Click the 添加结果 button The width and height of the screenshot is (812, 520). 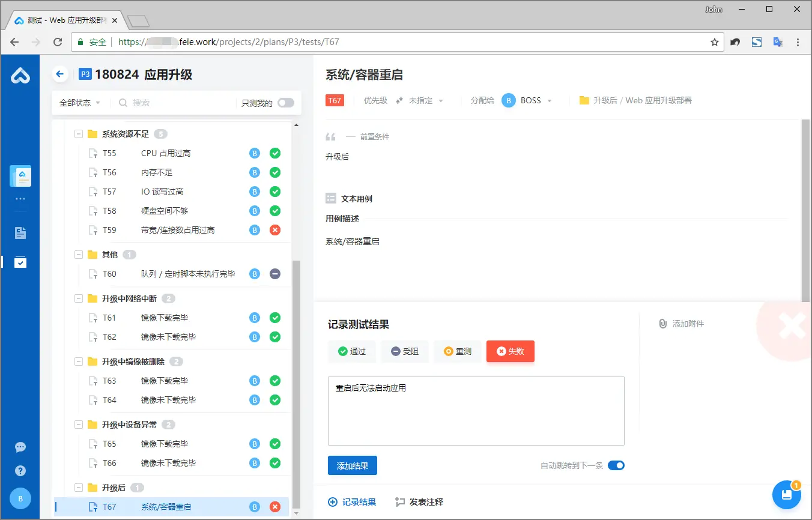[x=353, y=465]
